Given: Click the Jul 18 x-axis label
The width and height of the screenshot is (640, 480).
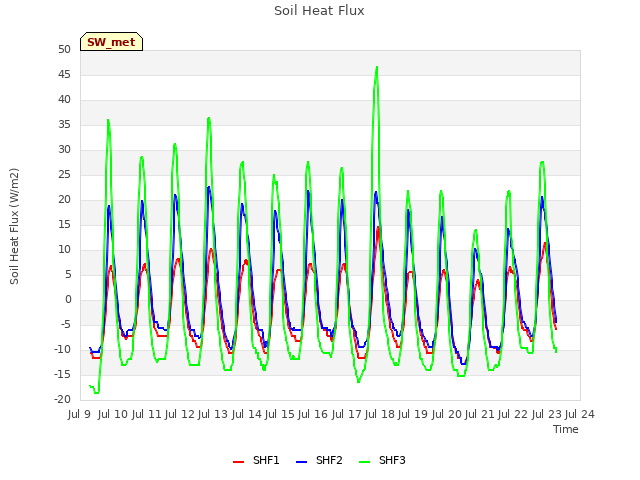Looking at the screenshot, I should [380, 414].
